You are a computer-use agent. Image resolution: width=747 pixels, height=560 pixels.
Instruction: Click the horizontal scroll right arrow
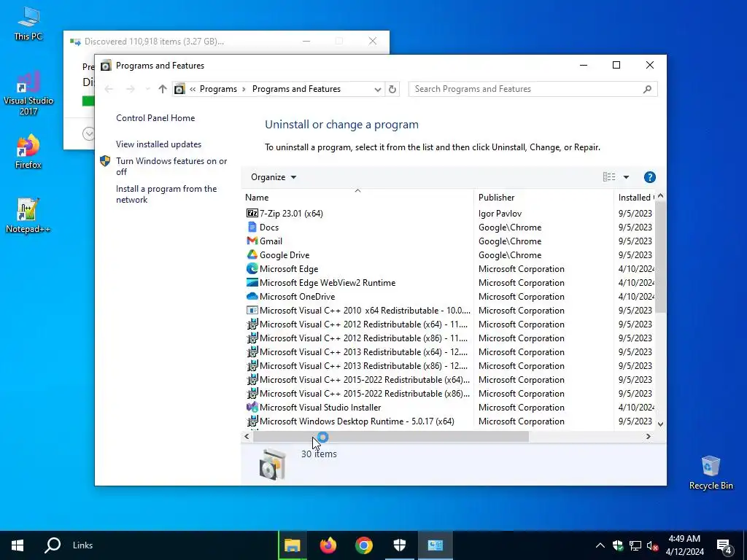coord(648,437)
